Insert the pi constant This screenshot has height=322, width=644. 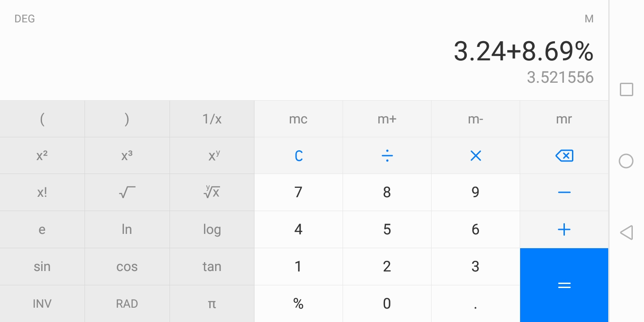pyautogui.click(x=212, y=304)
